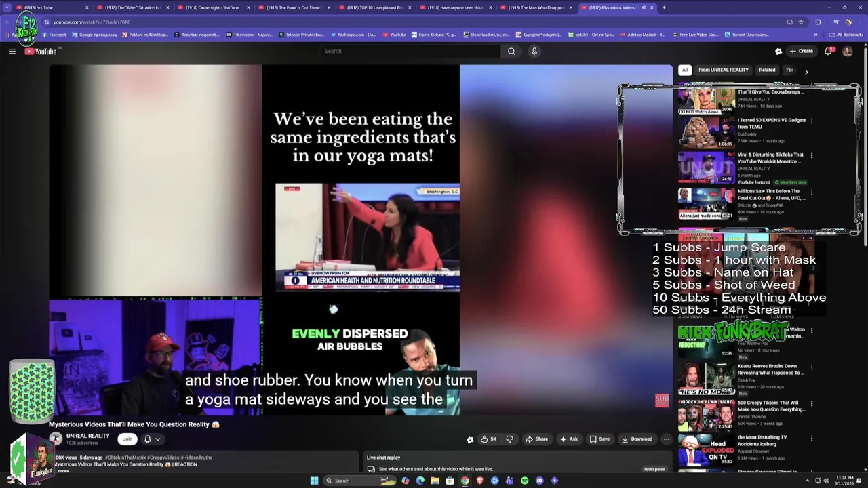Open YouTube notifications bell in header
The width and height of the screenshot is (868, 488).
[x=828, y=51]
